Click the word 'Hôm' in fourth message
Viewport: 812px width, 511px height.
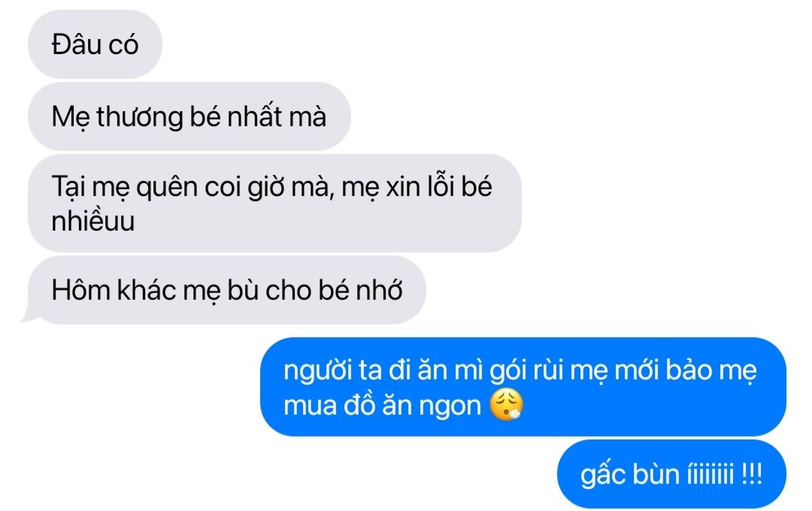tap(81, 290)
